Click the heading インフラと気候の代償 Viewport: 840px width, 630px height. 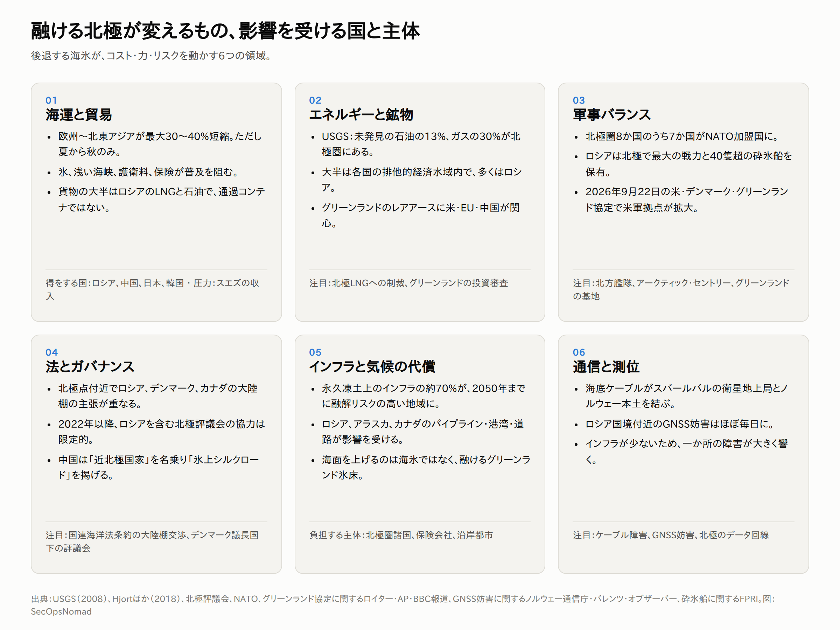click(x=372, y=367)
